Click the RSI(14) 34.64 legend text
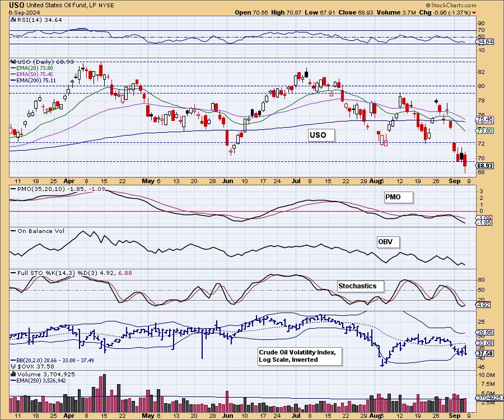 (x=39, y=20)
